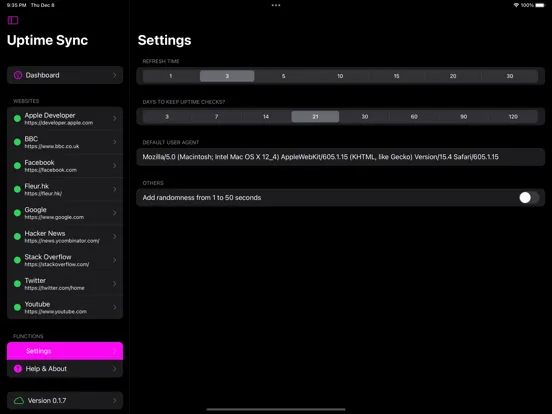552x414 pixels.
Task: Open https://www.youtube.com link
Action: coord(56,312)
